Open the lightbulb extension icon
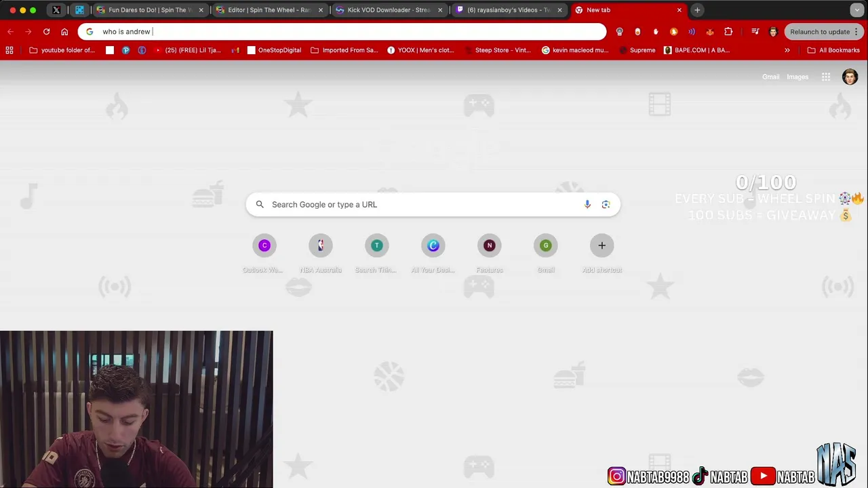 click(x=619, y=32)
